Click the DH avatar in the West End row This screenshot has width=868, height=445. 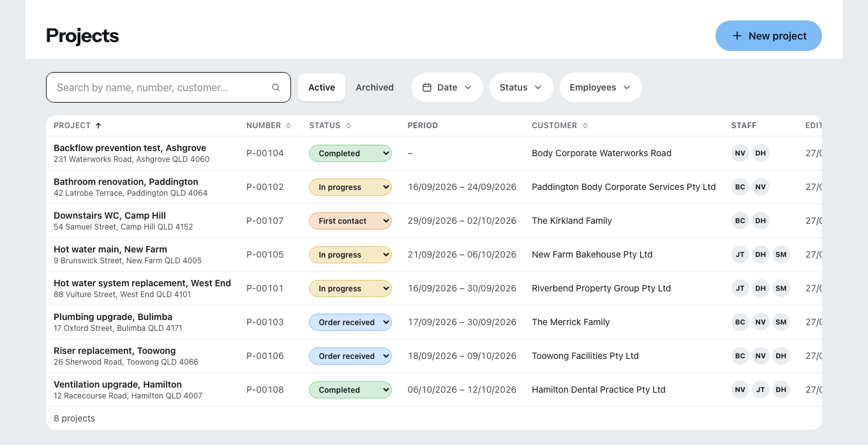pyautogui.click(x=761, y=288)
